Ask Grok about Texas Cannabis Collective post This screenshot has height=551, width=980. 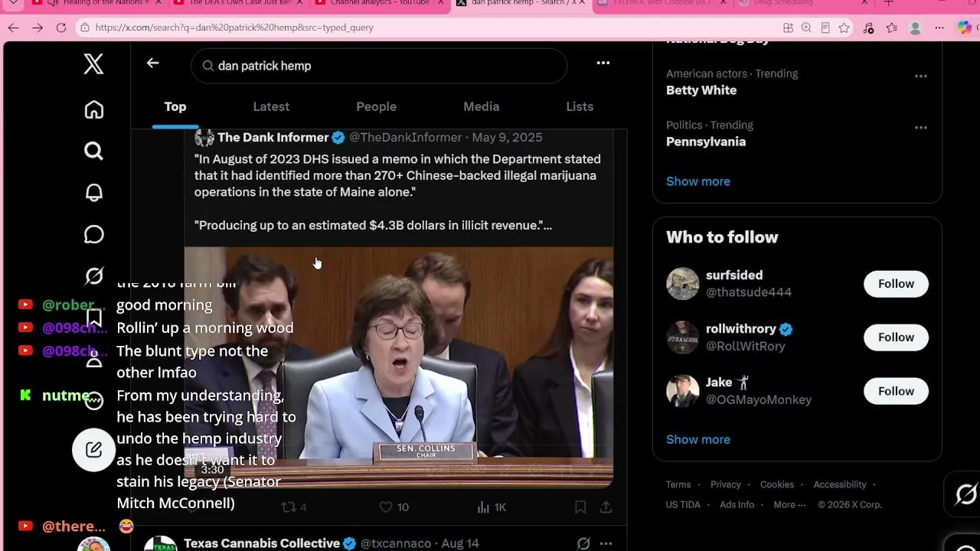tap(583, 543)
